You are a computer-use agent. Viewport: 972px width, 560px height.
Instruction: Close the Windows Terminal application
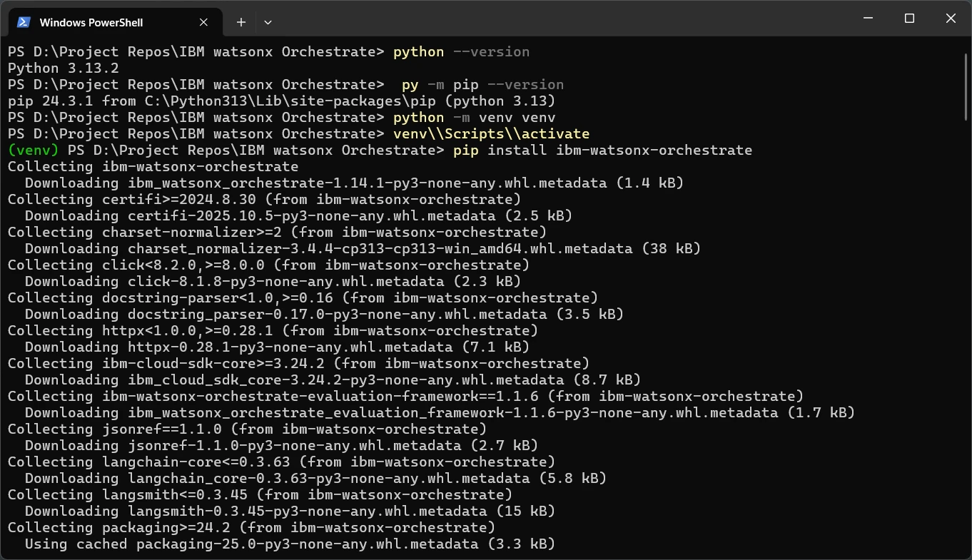(951, 19)
